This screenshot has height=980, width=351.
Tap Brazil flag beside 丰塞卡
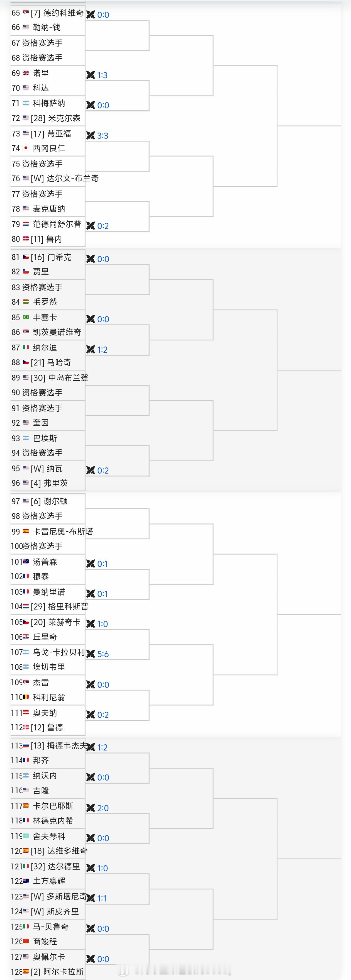pos(26,317)
